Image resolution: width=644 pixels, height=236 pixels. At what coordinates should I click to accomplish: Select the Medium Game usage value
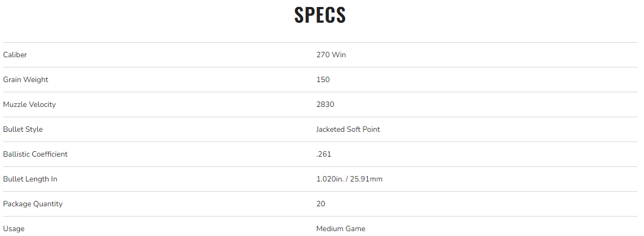(340, 228)
